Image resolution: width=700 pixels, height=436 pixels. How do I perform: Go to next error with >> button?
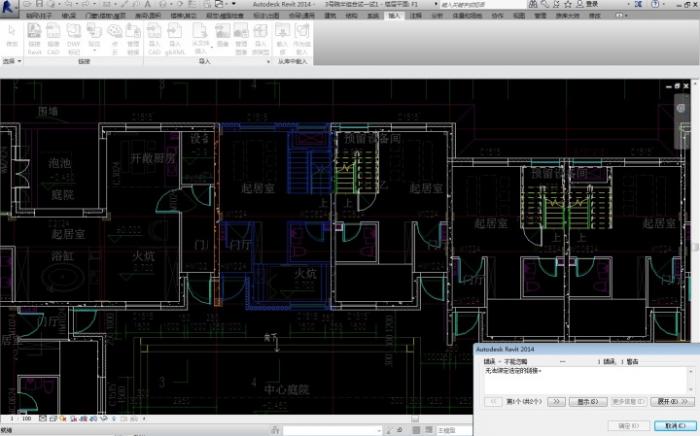coord(558,401)
